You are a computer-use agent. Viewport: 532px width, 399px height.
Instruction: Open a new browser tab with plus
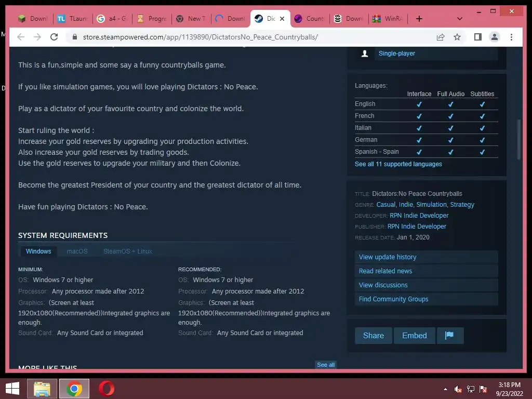pos(419,19)
